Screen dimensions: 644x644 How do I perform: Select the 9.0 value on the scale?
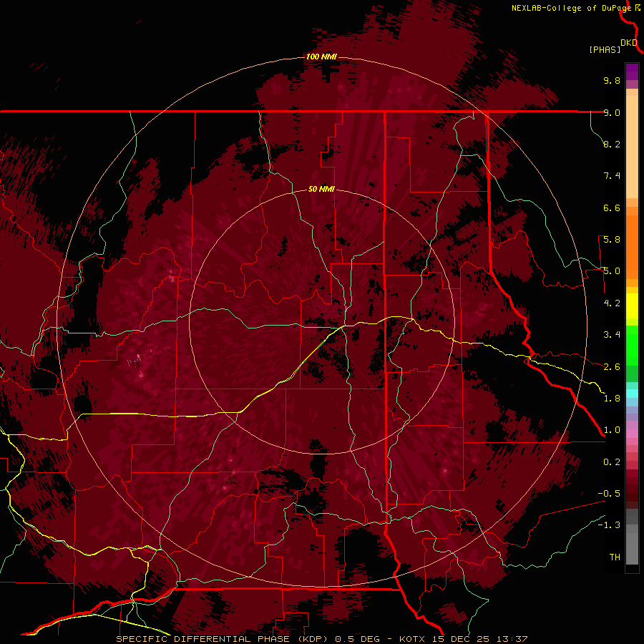(x=612, y=112)
